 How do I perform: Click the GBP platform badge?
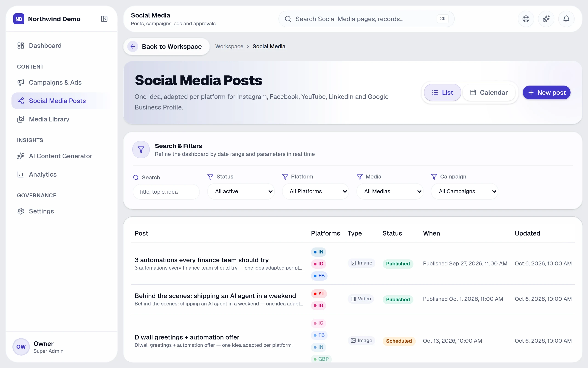[321, 359]
